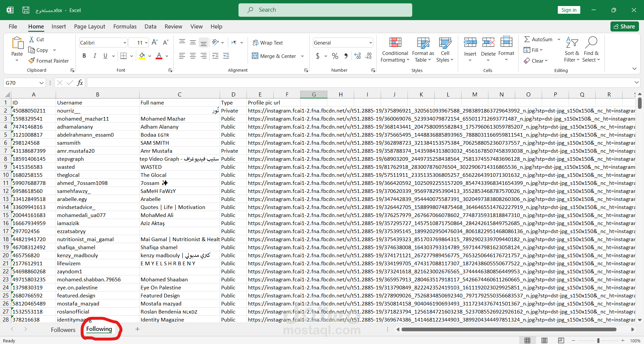
Task: Click the AutoSum sigma icon
Action: point(527,39)
